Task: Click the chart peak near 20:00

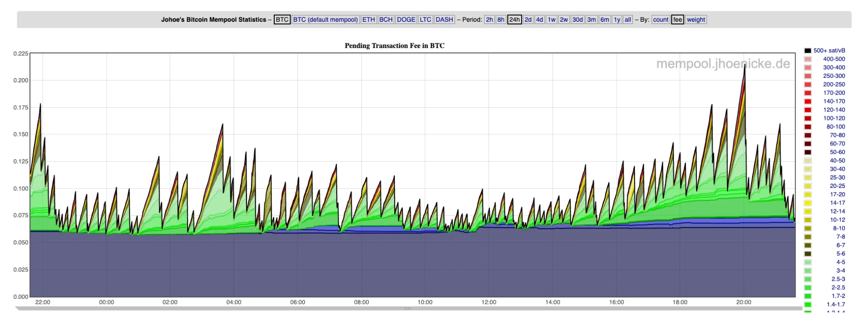Action: pos(744,66)
